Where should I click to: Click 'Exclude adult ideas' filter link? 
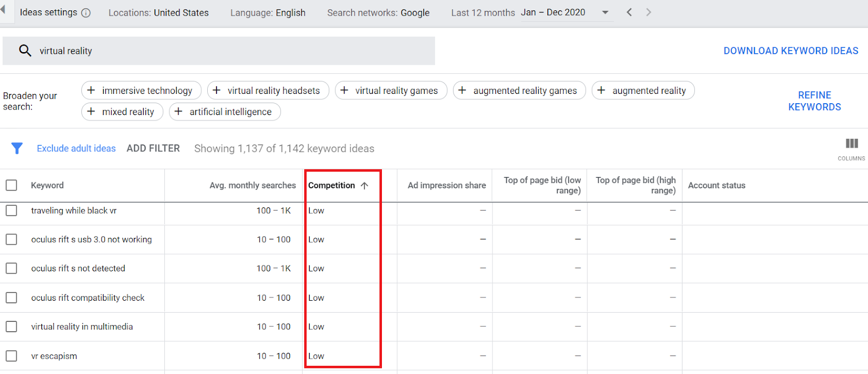point(76,148)
